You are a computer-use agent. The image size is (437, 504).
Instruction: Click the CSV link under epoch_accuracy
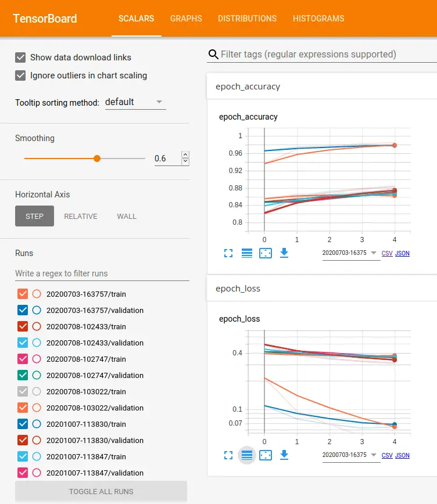386,254
